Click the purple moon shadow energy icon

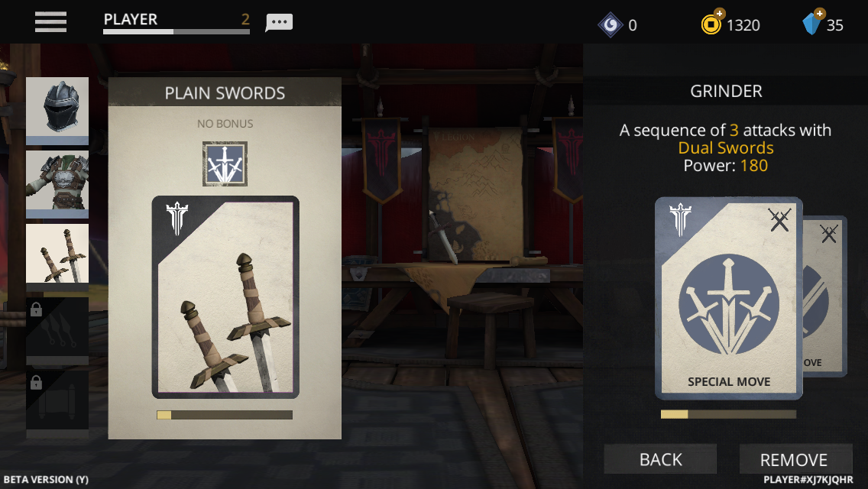tap(611, 25)
